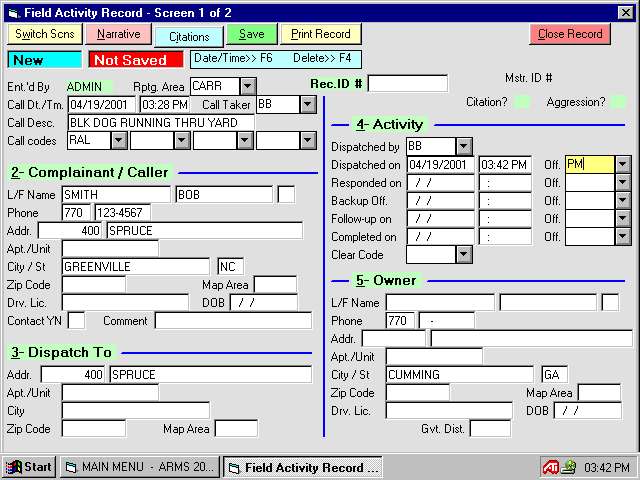Click the Owner city field CUMMING
The image size is (640, 480).
coord(460,374)
